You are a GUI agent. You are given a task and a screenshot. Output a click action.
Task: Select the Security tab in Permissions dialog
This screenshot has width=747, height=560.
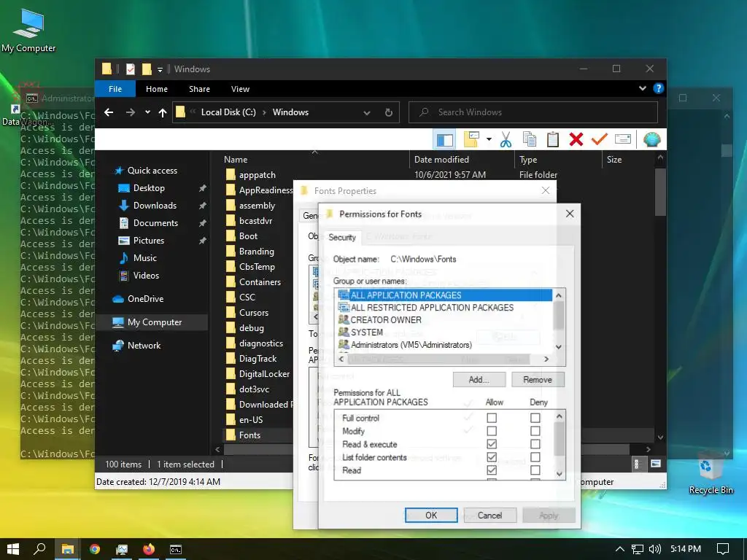point(342,237)
